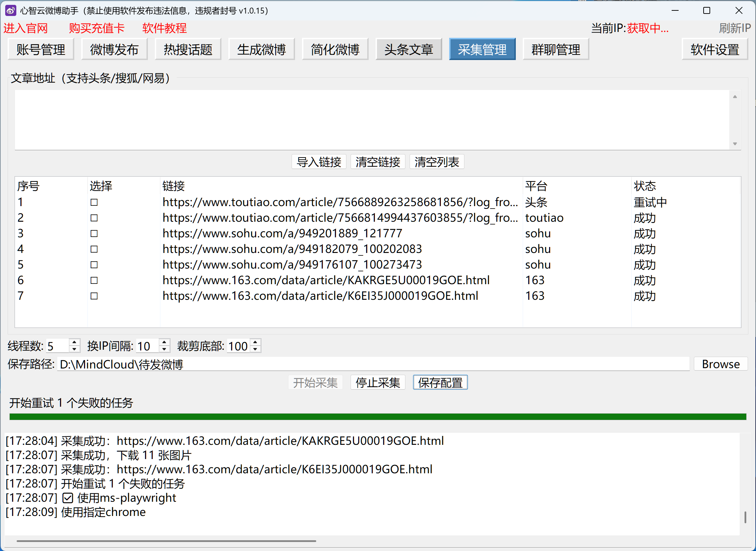Select checkbox for row 3 sohu link

tap(94, 234)
